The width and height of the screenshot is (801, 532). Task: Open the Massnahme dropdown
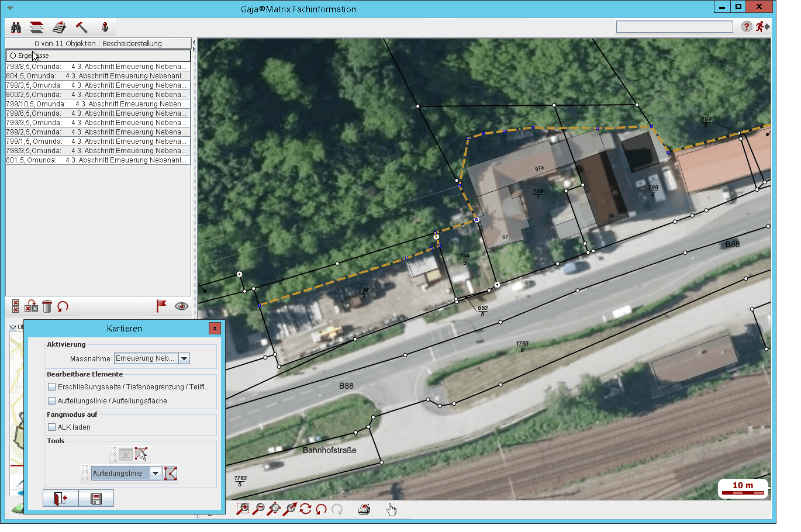[184, 358]
